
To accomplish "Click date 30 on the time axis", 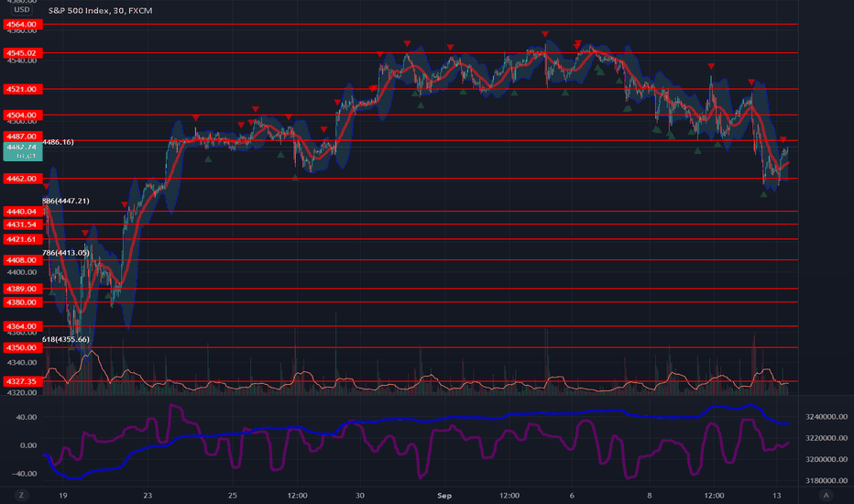I will point(360,495).
